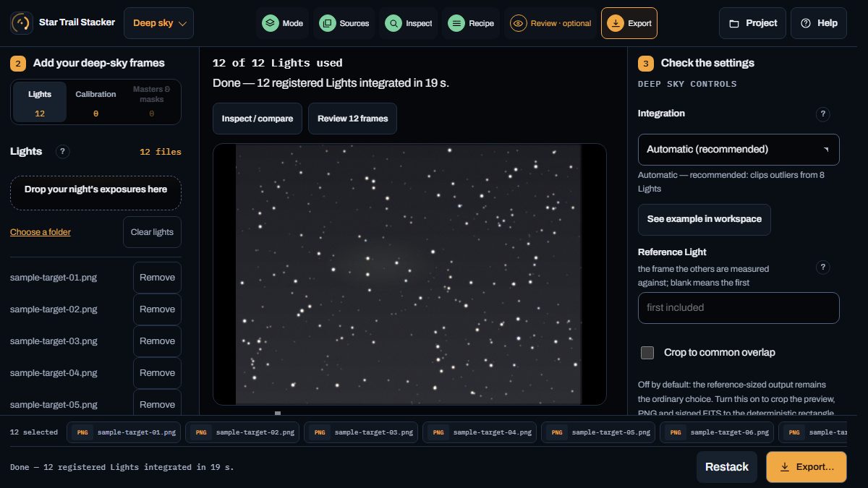Image resolution: width=868 pixels, height=488 pixels.
Task: Switch to the Masters & masks tab
Action: pos(152,102)
